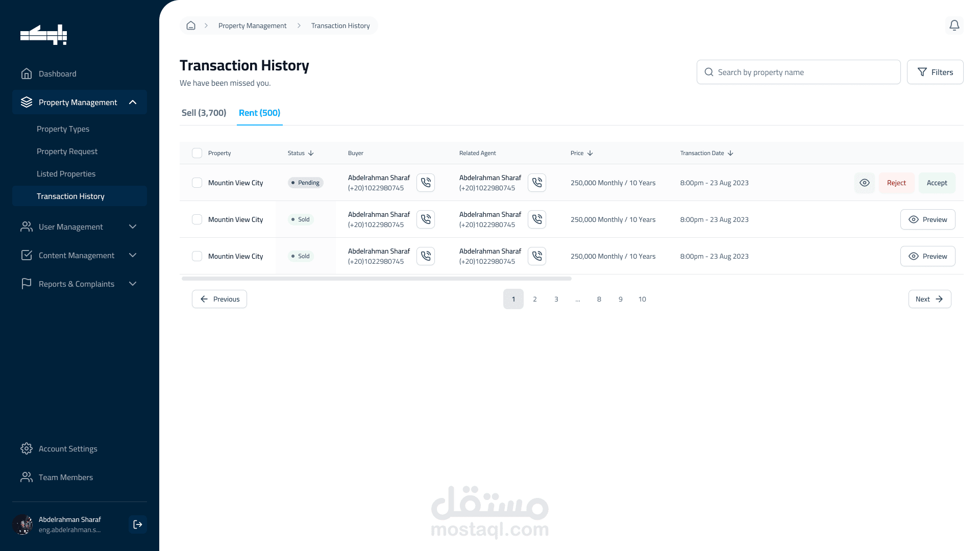Open Team Members from the sidebar
Screen dimensions: 980x551
click(x=66, y=477)
